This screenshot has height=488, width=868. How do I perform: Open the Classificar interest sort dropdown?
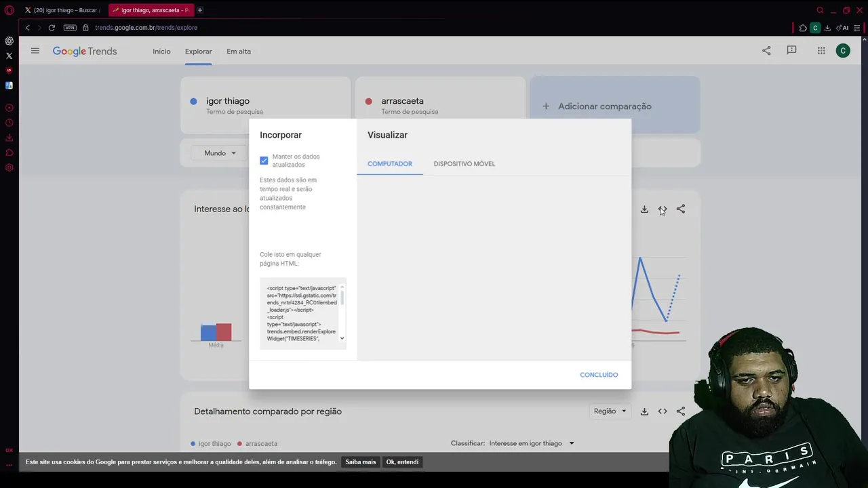[532, 443]
